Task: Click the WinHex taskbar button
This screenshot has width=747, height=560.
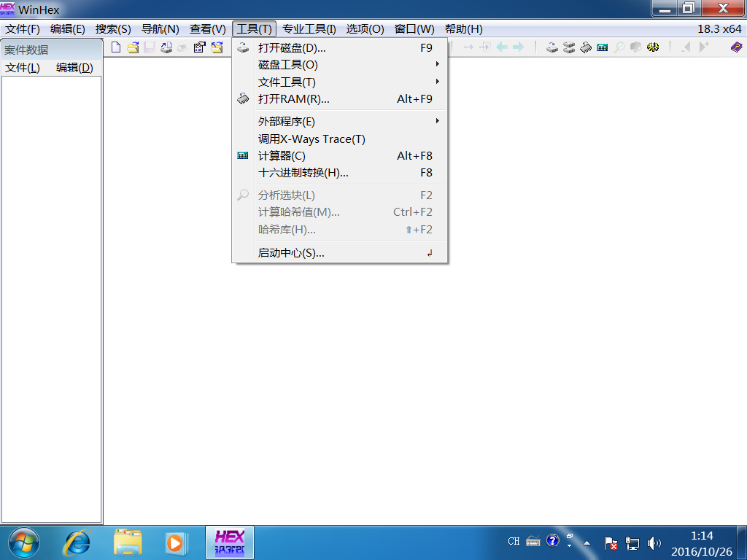Action: click(230, 542)
